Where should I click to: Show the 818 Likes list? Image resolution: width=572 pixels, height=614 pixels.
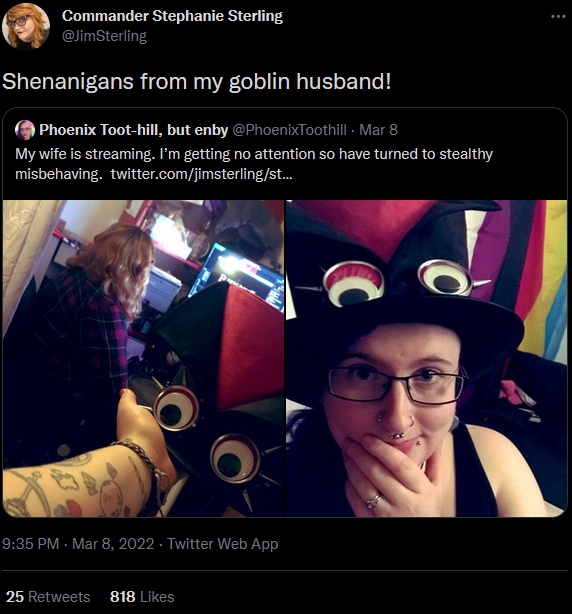click(142, 597)
